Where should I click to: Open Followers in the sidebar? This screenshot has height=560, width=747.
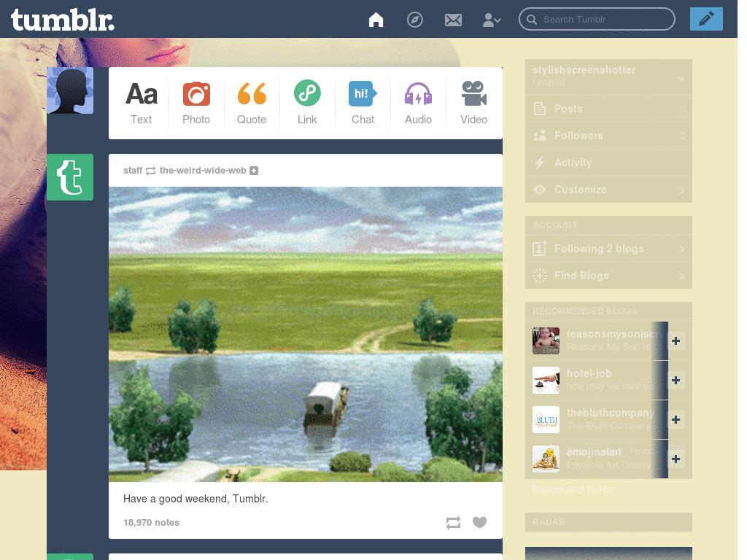[608, 136]
